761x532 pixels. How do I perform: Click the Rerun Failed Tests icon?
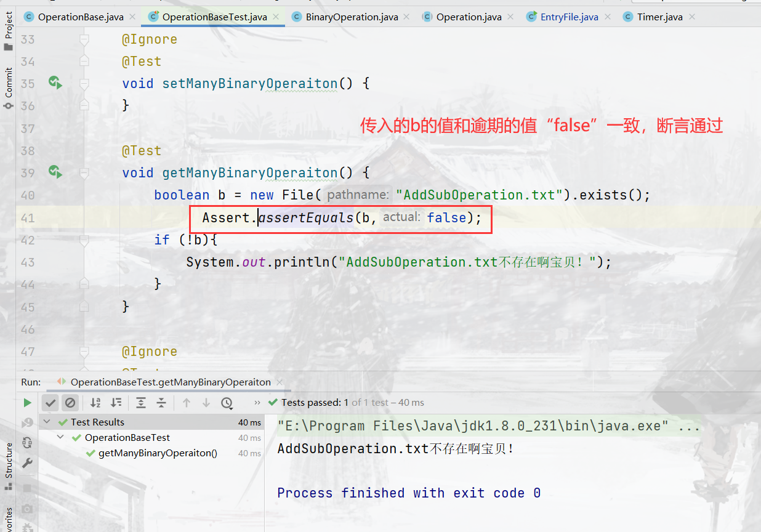pyautogui.click(x=27, y=422)
